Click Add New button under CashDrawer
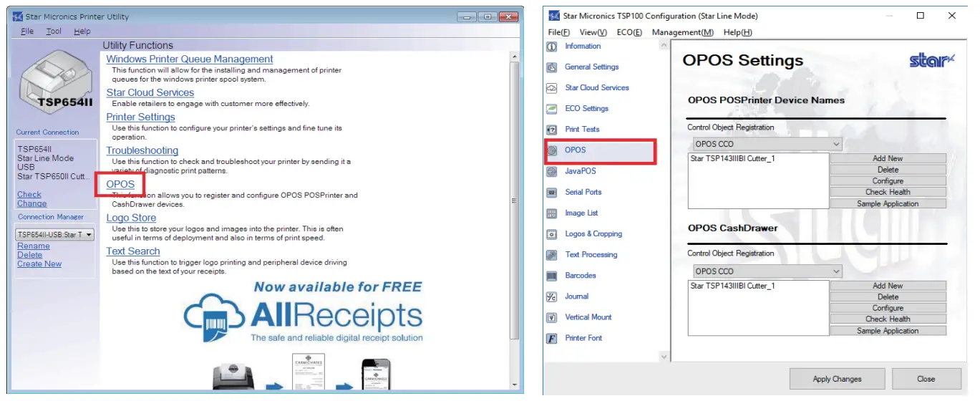Screen dimensions: 980x401 tap(888, 286)
